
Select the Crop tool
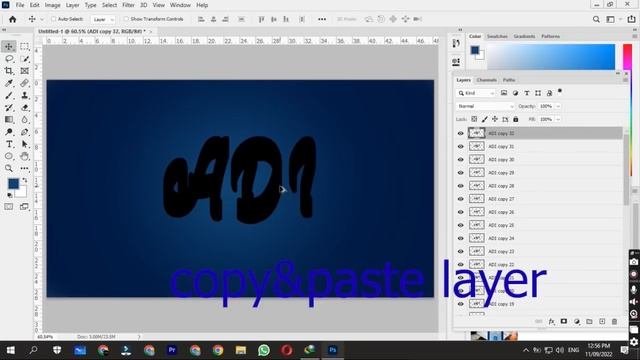tap(9, 71)
